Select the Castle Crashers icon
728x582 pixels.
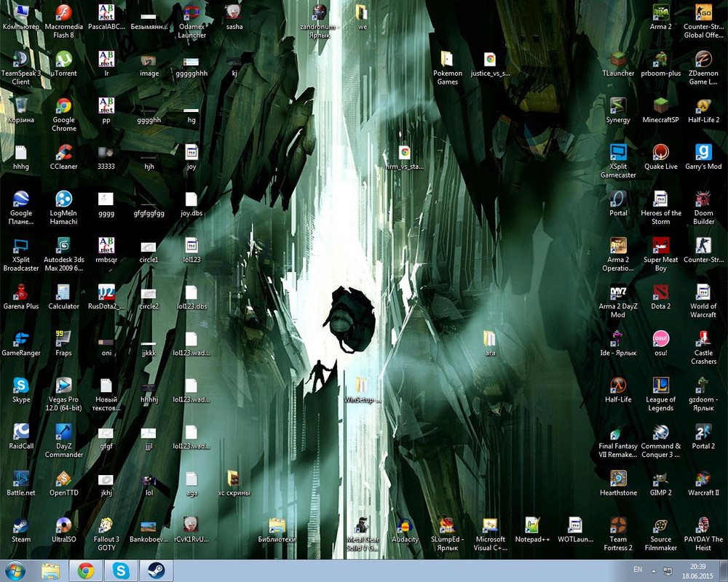pyautogui.click(x=703, y=348)
